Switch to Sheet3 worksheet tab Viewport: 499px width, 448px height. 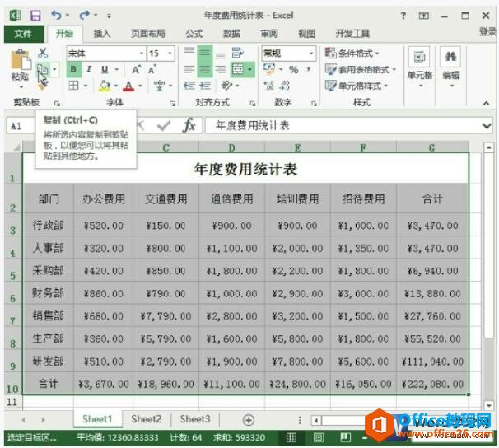(x=195, y=419)
